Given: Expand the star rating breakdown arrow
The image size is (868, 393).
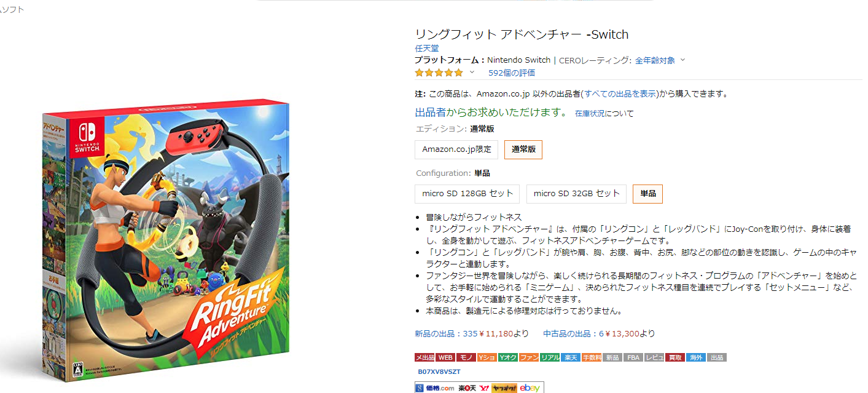Looking at the screenshot, I should [x=472, y=72].
